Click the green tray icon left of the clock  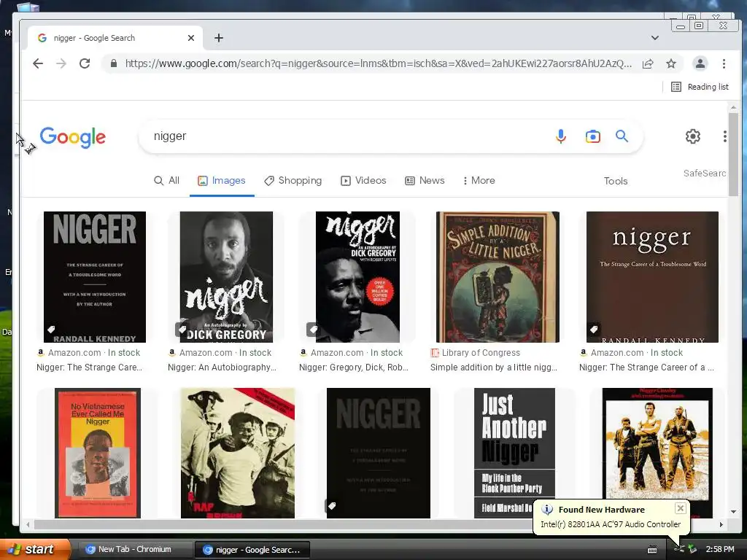(692, 550)
